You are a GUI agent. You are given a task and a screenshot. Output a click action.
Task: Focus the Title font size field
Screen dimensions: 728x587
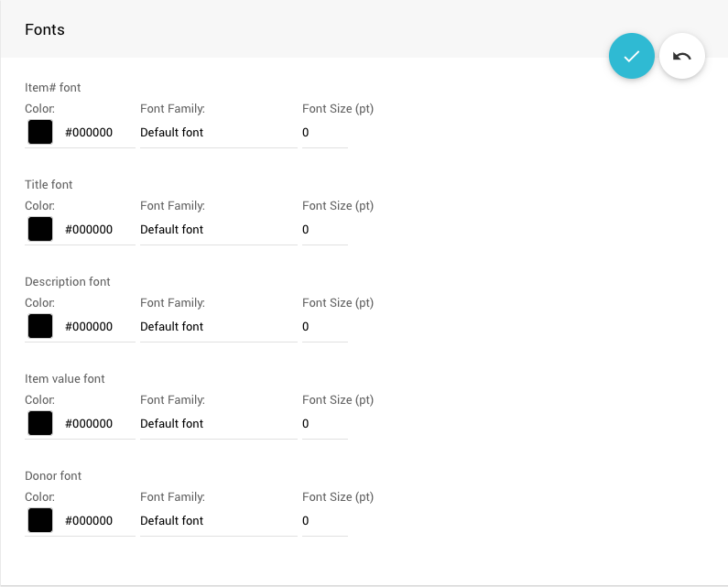[x=324, y=230]
